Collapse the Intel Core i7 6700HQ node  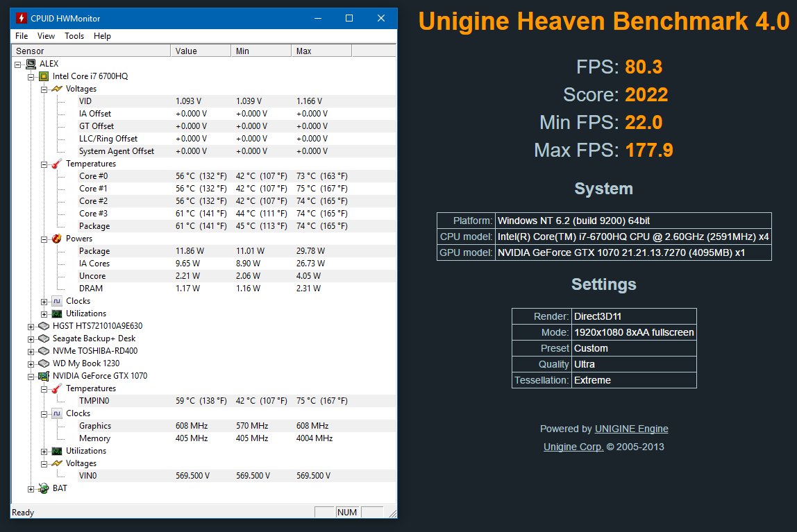(x=31, y=77)
